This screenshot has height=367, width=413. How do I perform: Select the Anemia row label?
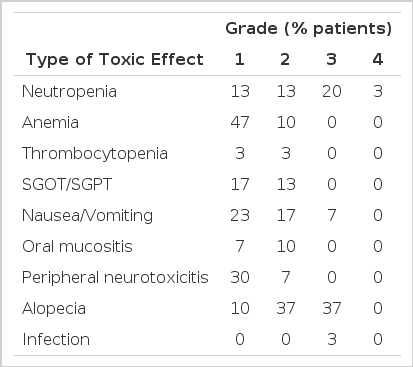50,122
